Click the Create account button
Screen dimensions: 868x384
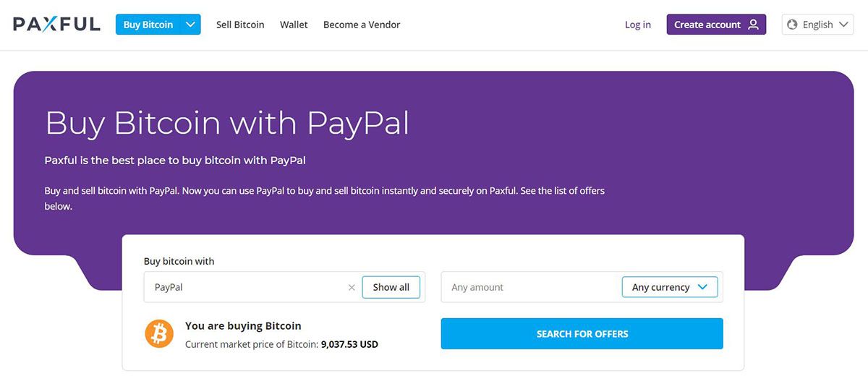point(716,25)
